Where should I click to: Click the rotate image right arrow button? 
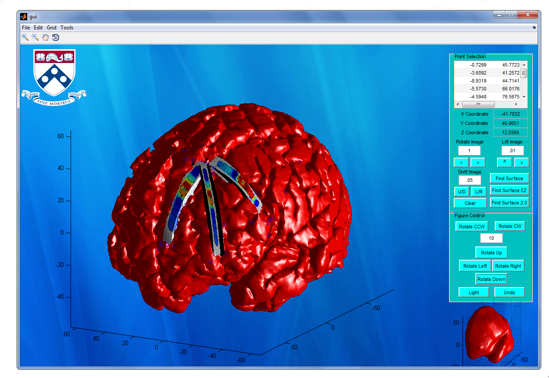click(x=478, y=162)
